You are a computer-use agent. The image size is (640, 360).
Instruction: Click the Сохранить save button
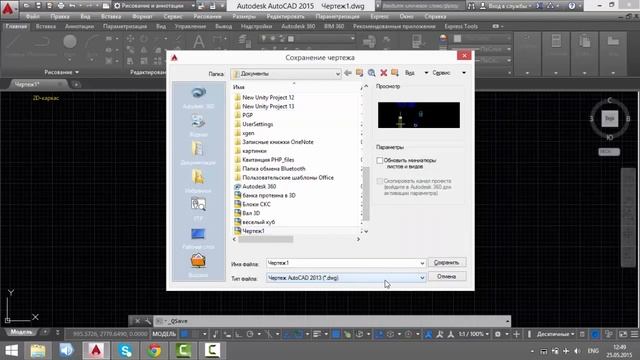tap(447, 262)
